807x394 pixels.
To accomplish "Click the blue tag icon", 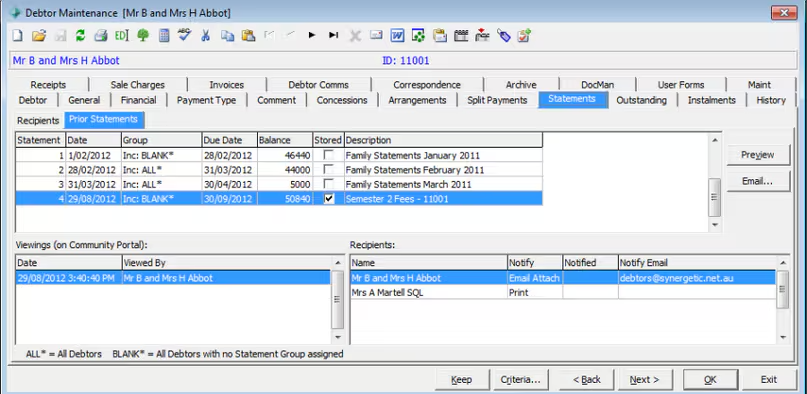I will pos(504,35).
